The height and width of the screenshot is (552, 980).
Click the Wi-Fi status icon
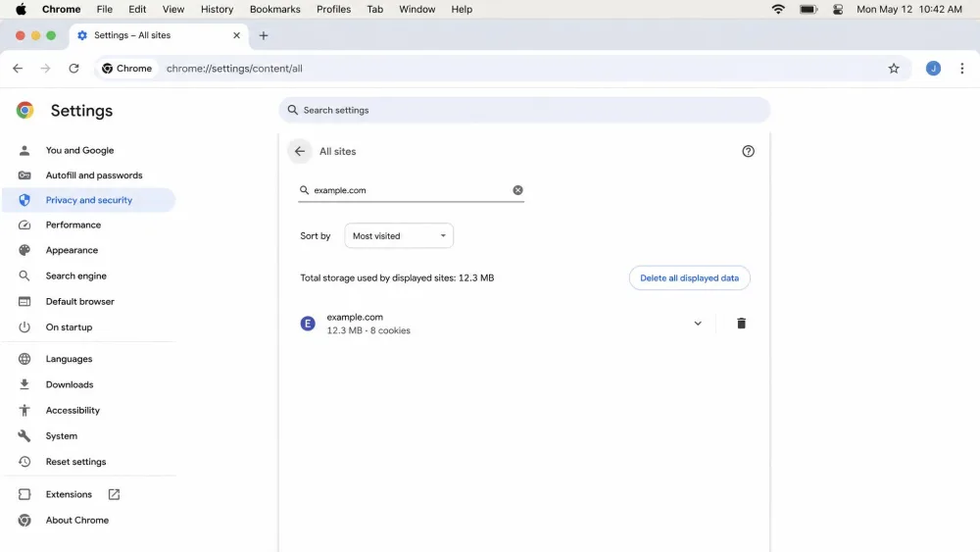(778, 9)
